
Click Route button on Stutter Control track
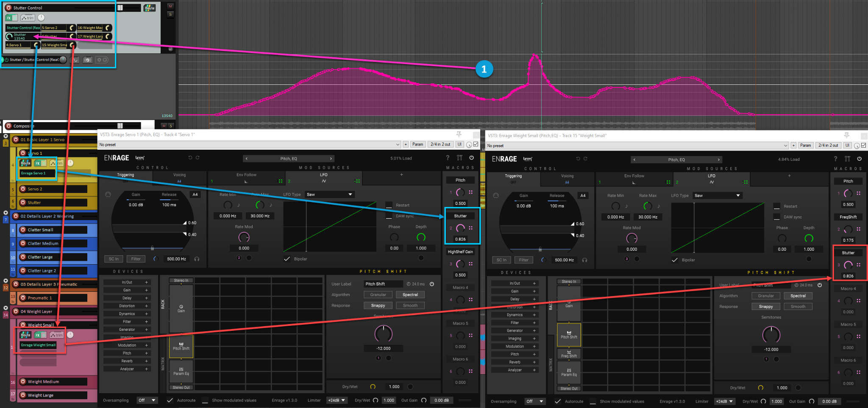(150, 8)
